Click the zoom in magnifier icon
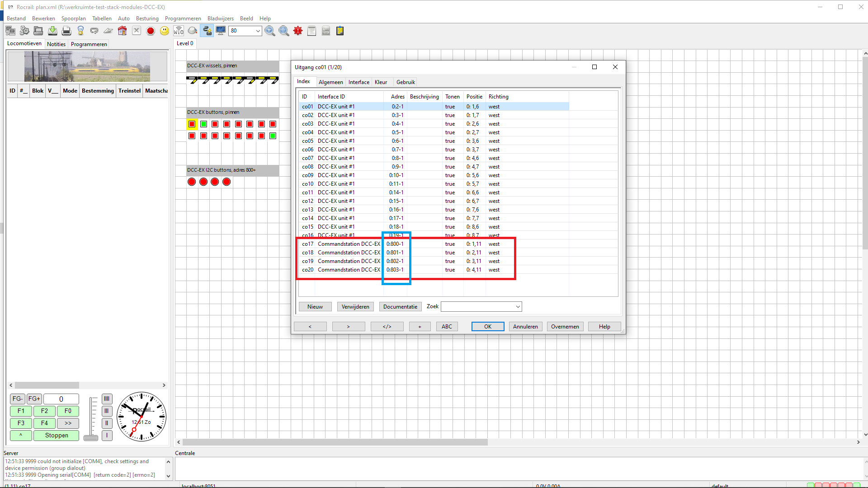The width and height of the screenshot is (868, 488). [270, 31]
